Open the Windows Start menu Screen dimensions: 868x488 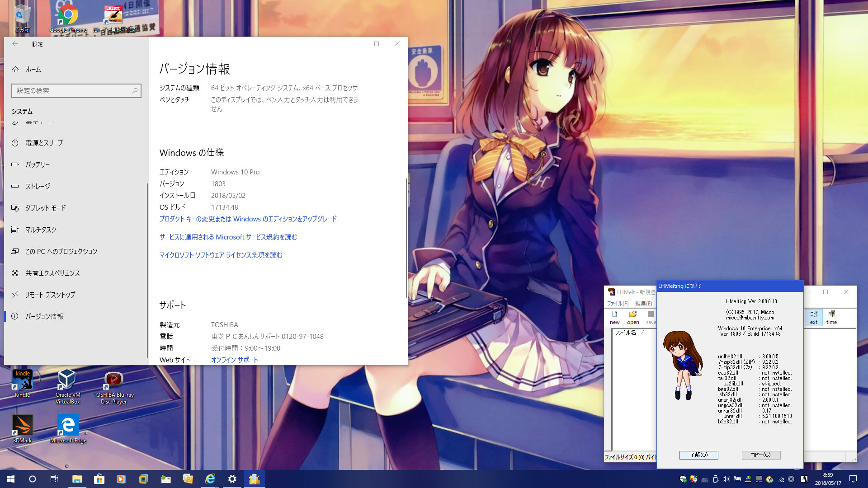point(11,479)
